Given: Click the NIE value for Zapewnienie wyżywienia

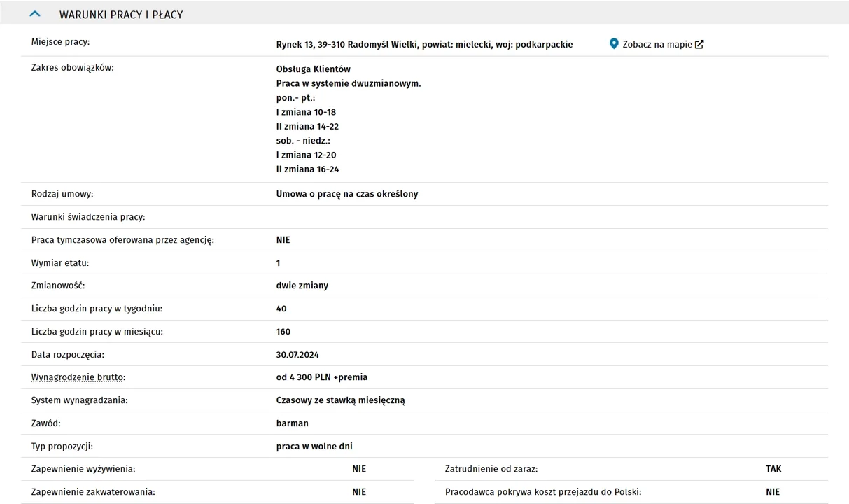Looking at the screenshot, I should tap(359, 469).
